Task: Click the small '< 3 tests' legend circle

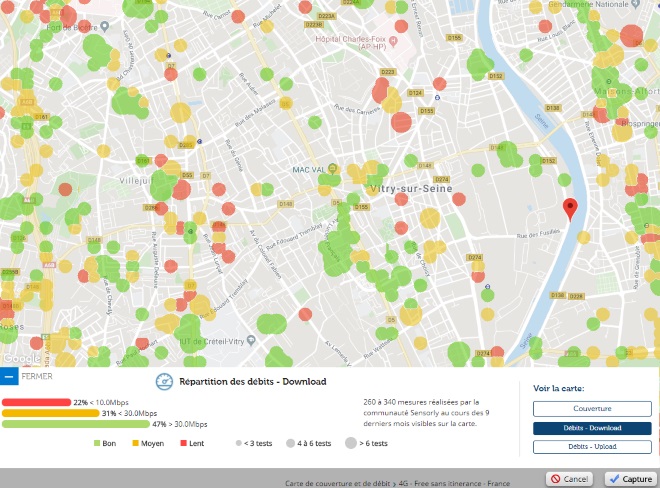Action: coord(237,442)
